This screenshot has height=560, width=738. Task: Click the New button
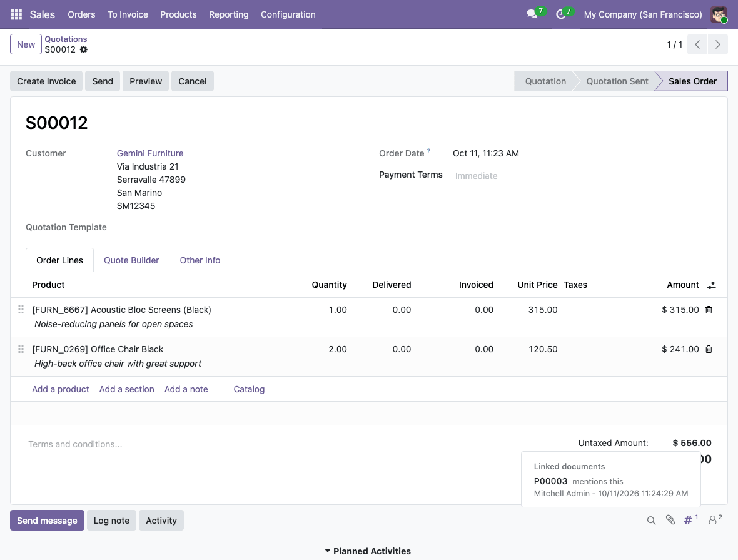pos(26,44)
